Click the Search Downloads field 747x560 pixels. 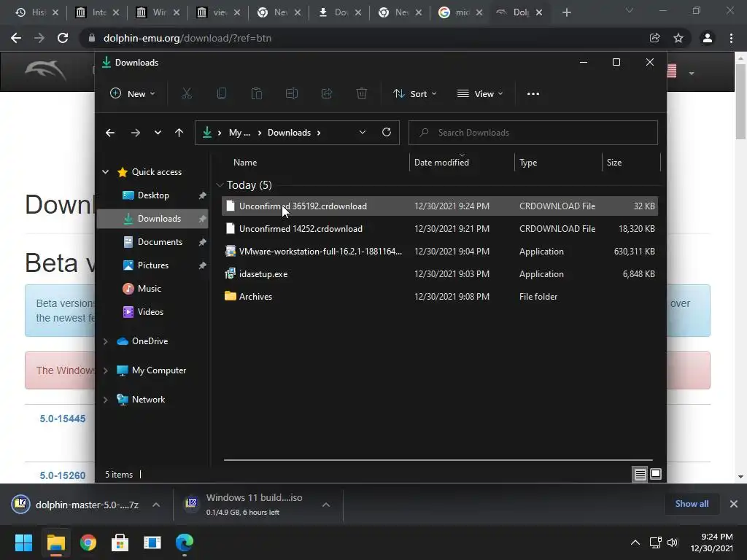(533, 133)
